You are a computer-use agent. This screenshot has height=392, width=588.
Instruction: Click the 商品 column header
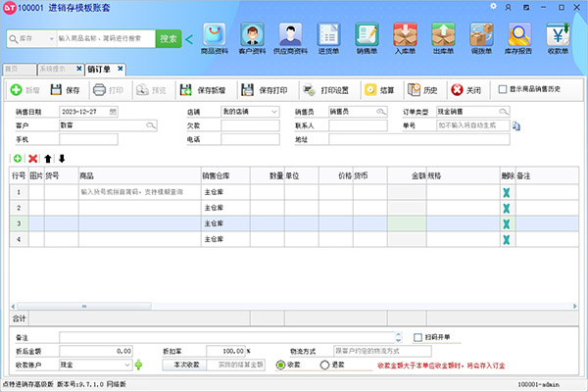tap(140, 175)
